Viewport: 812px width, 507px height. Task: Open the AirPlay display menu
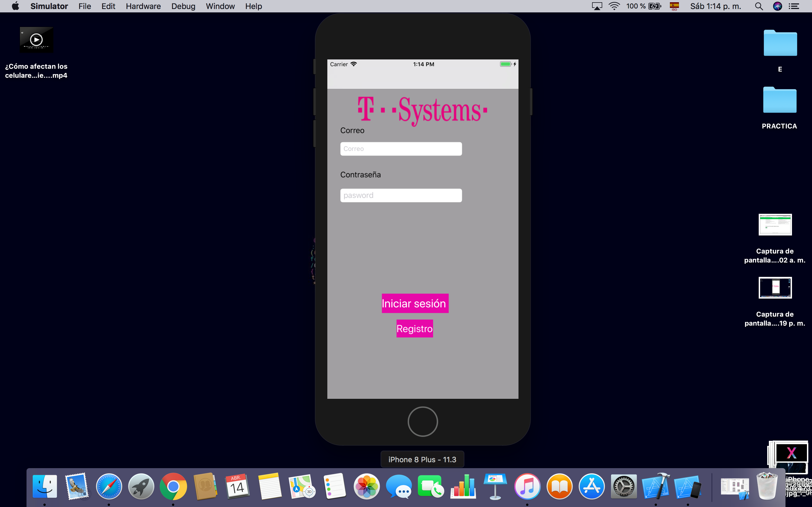tap(597, 6)
